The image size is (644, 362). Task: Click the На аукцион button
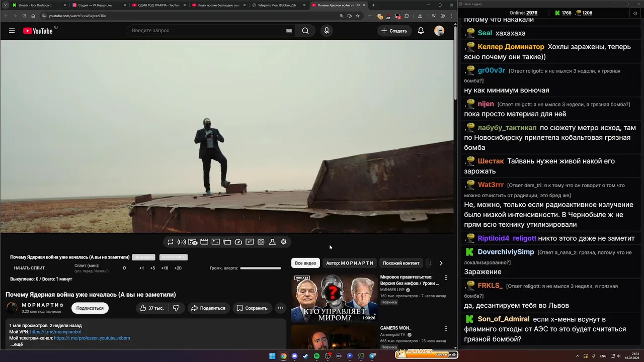tap(143, 257)
